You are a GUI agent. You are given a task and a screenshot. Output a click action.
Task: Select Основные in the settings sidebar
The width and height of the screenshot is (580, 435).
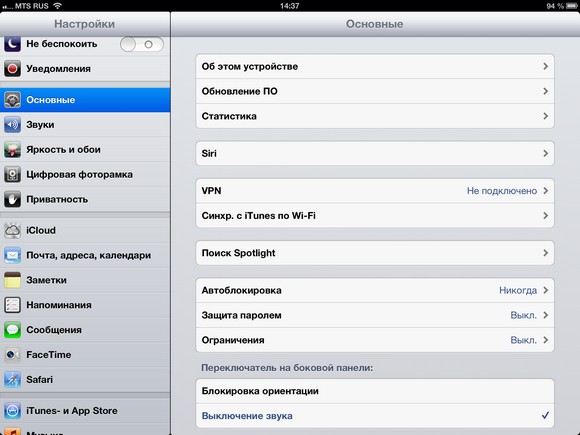pos(85,100)
